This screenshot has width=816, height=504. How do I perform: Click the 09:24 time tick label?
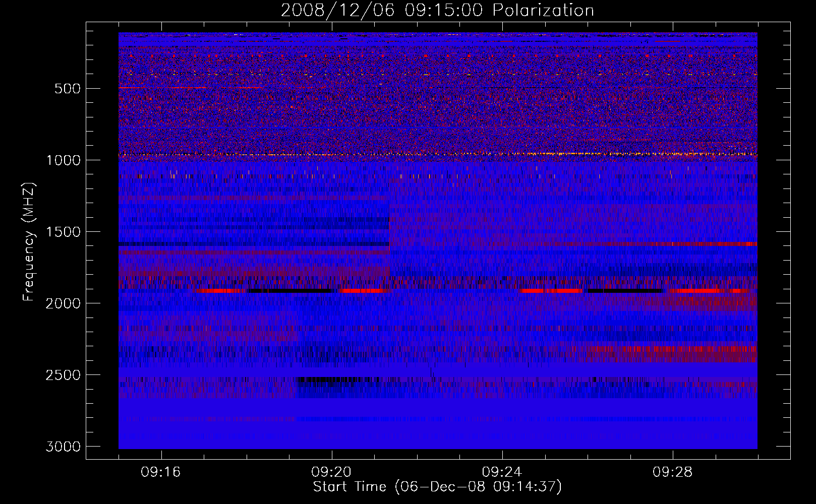pos(502,472)
